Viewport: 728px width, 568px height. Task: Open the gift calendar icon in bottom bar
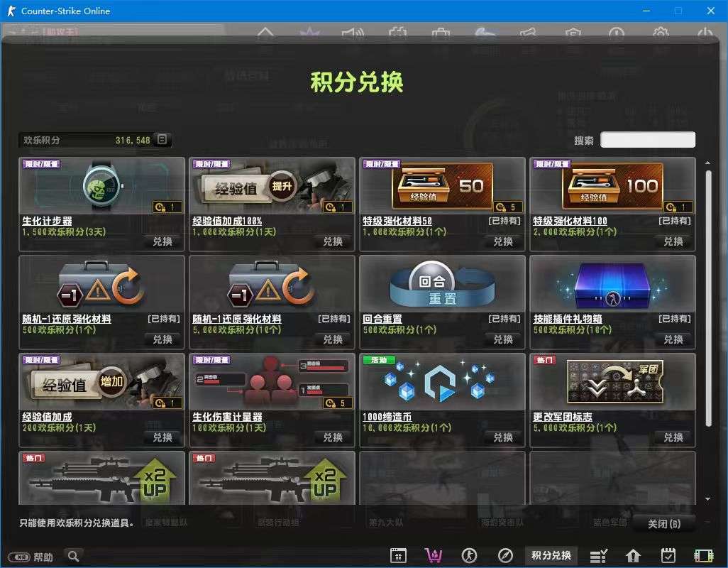click(398, 555)
